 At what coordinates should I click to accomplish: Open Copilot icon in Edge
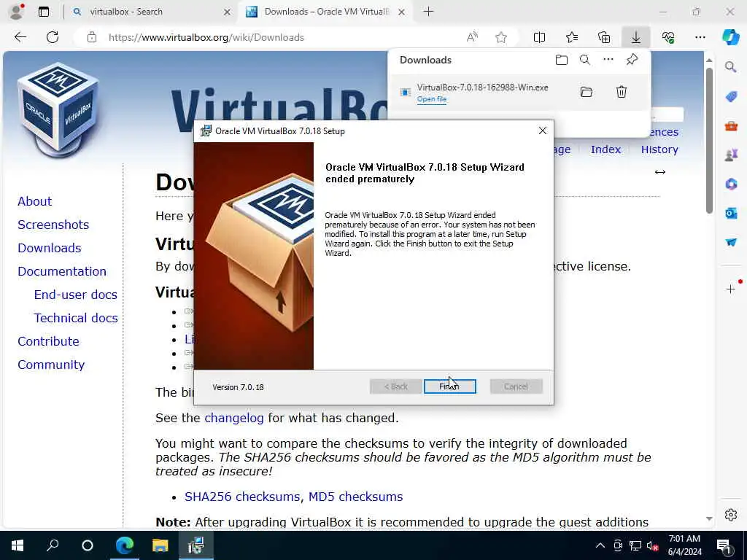coord(730,37)
